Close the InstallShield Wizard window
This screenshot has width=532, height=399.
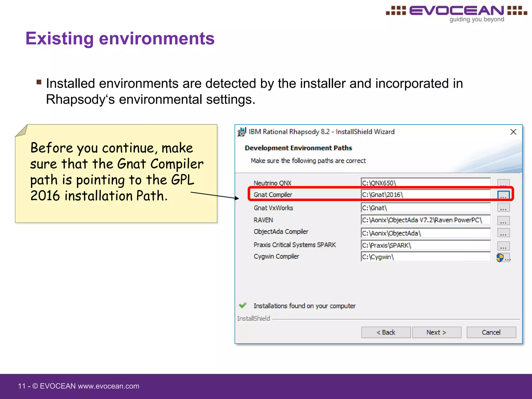click(x=513, y=132)
